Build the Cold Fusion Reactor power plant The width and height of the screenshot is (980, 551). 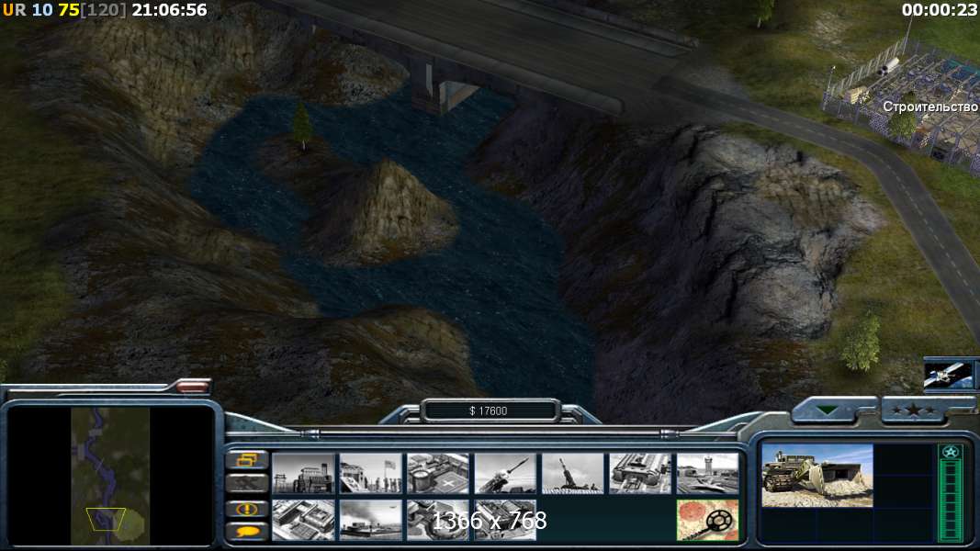[x=303, y=473]
